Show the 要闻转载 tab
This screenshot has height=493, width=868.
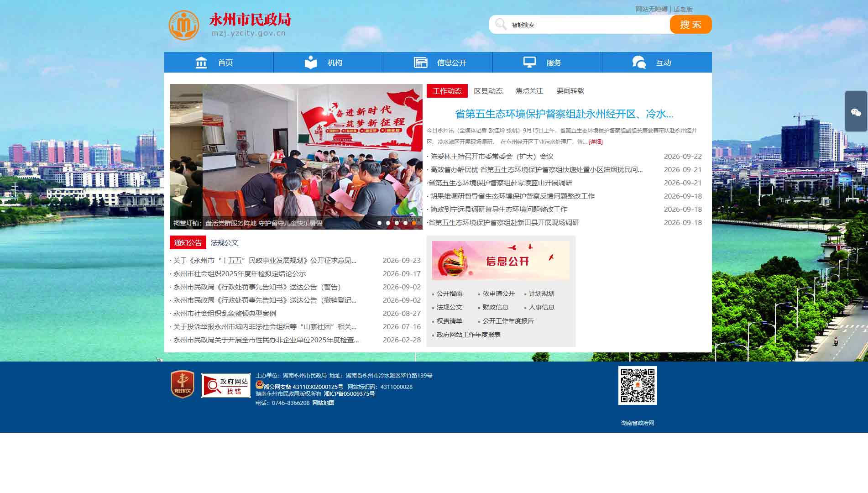[x=570, y=91]
